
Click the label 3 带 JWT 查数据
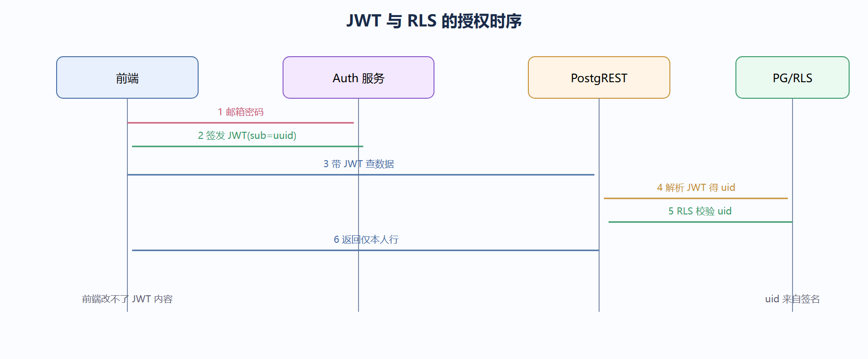(x=359, y=164)
